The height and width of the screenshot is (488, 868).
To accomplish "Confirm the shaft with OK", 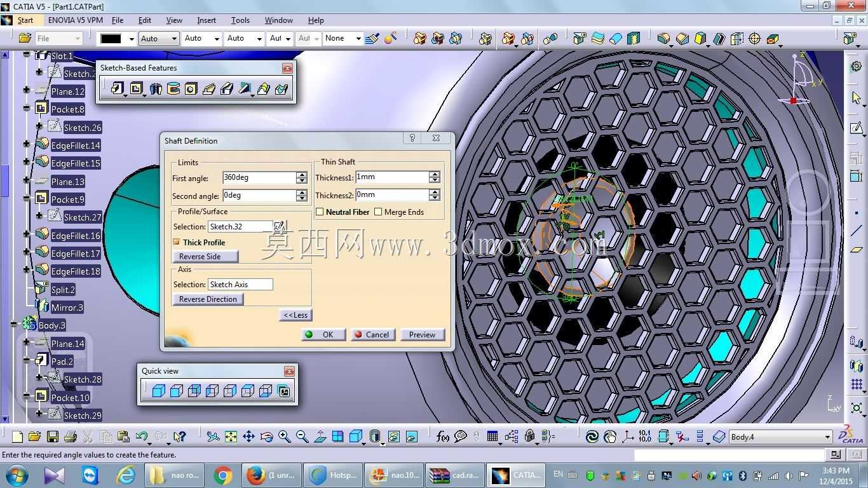I will [x=323, y=335].
